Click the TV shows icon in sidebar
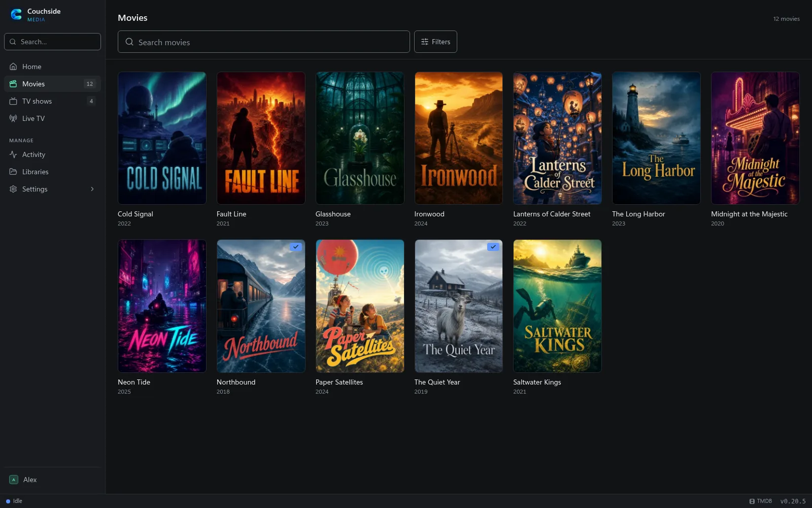The image size is (812, 508). point(13,101)
